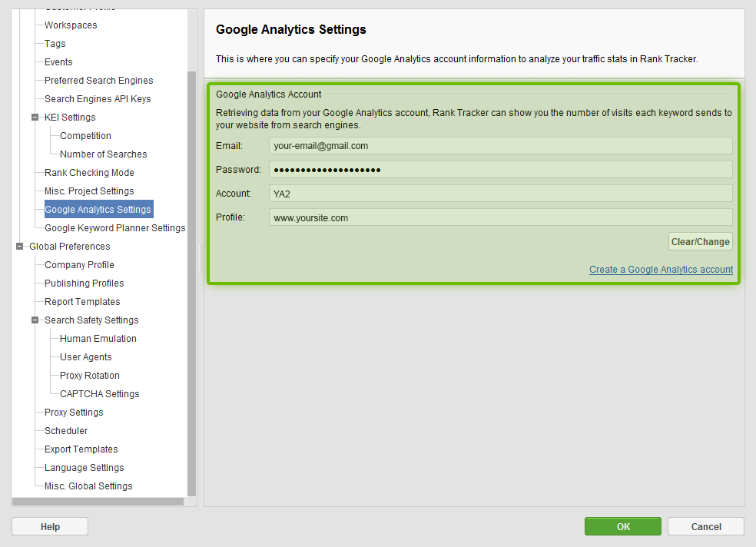
Task: Open Help
Action: (50, 526)
